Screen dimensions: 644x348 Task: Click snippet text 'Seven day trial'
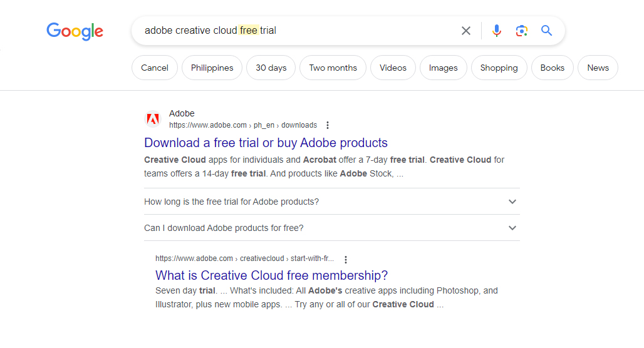pos(185,290)
